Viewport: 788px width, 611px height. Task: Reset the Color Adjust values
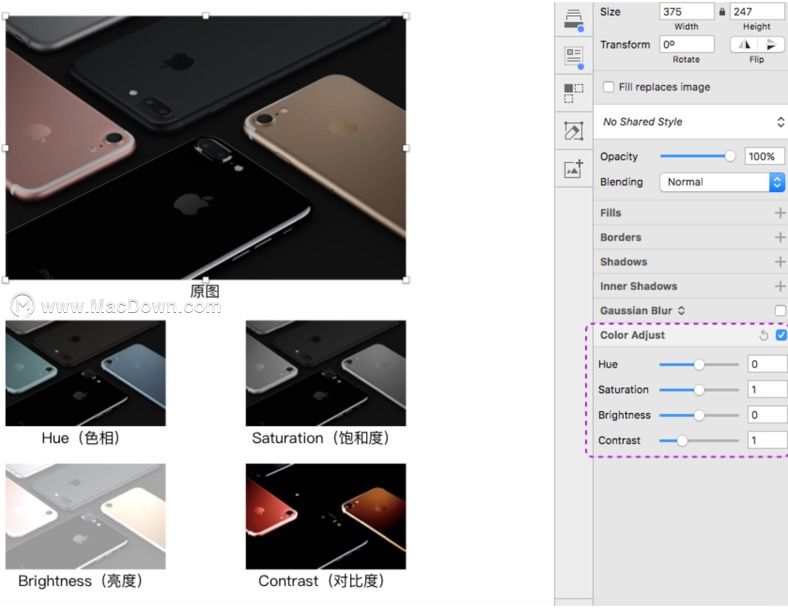point(763,335)
